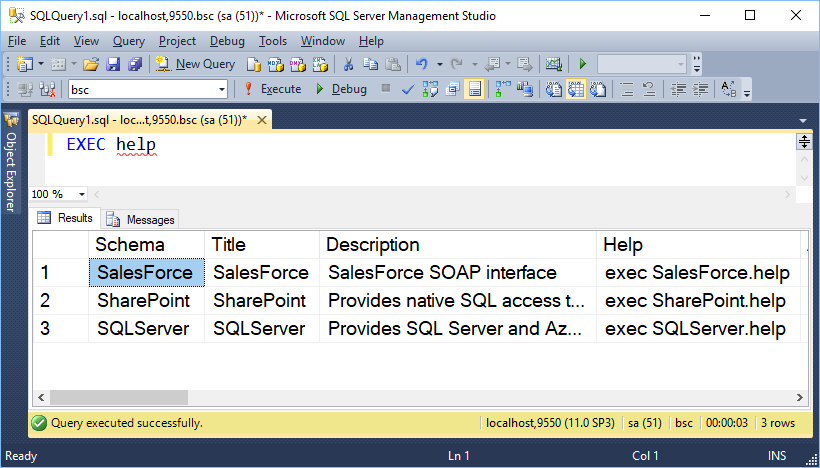The image size is (820, 468).
Task: Expand the New Project dropdown arrow
Action: (x=41, y=64)
